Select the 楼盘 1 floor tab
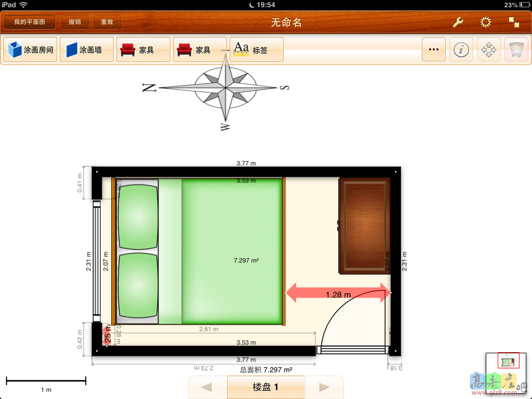This screenshot has height=399, width=532. 265,387
